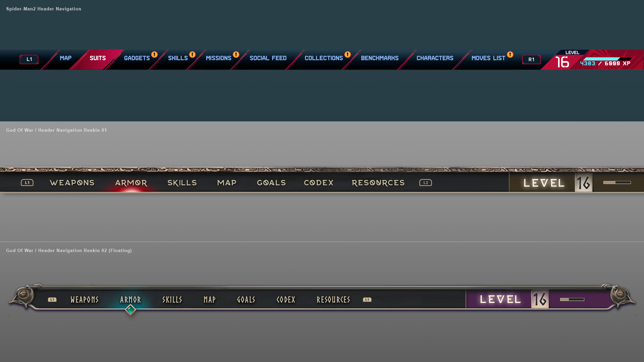
Task: Click the L1 icon before WEAPONS in Reskin 02
Action: coord(52,300)
